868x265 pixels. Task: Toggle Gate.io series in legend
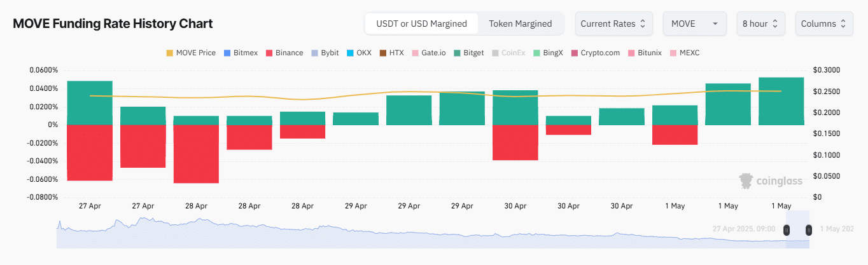pos(428,53)
